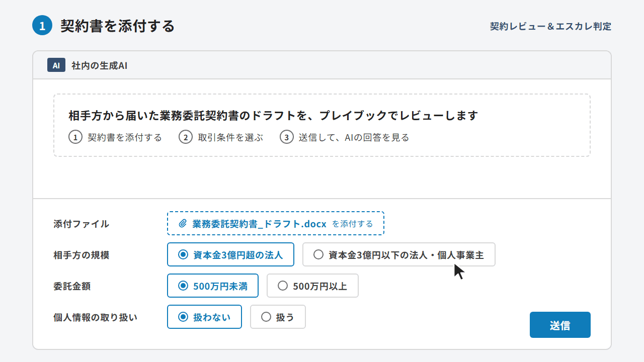Image resolution: width=644 pixels, height=362 pixels.
Task: Click the paperclip attachment icon
Action: coord(183,224)
